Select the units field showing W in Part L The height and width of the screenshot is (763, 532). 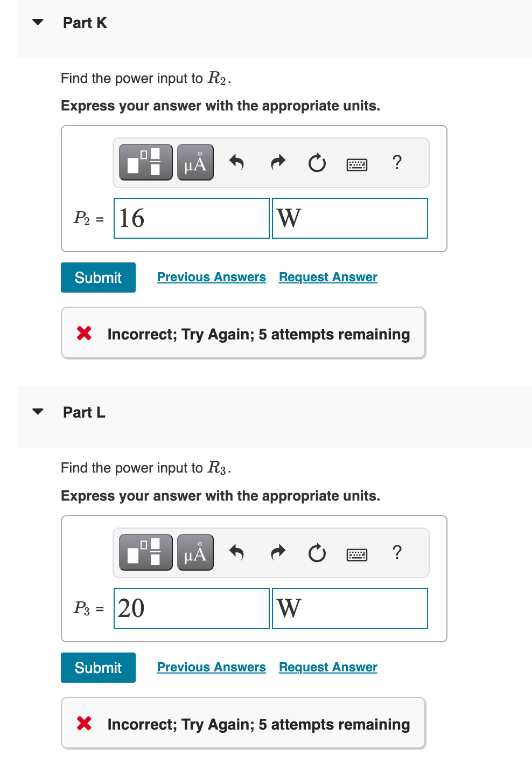(349, 608)
